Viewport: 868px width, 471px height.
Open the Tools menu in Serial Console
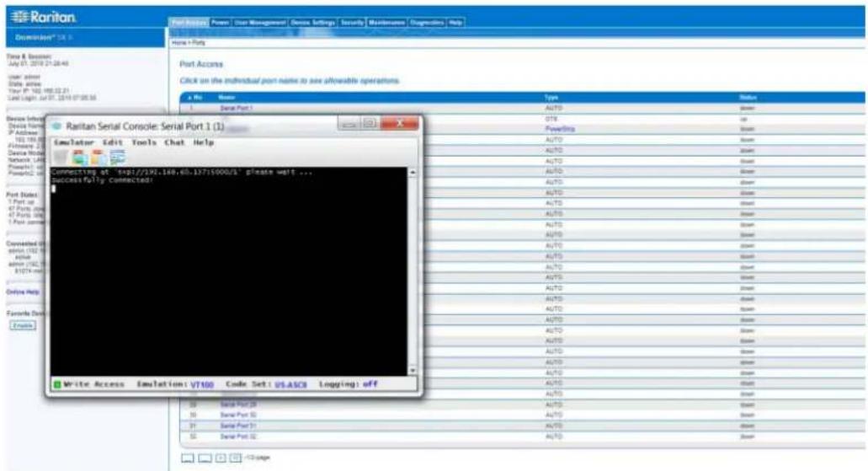pos(144,142)
